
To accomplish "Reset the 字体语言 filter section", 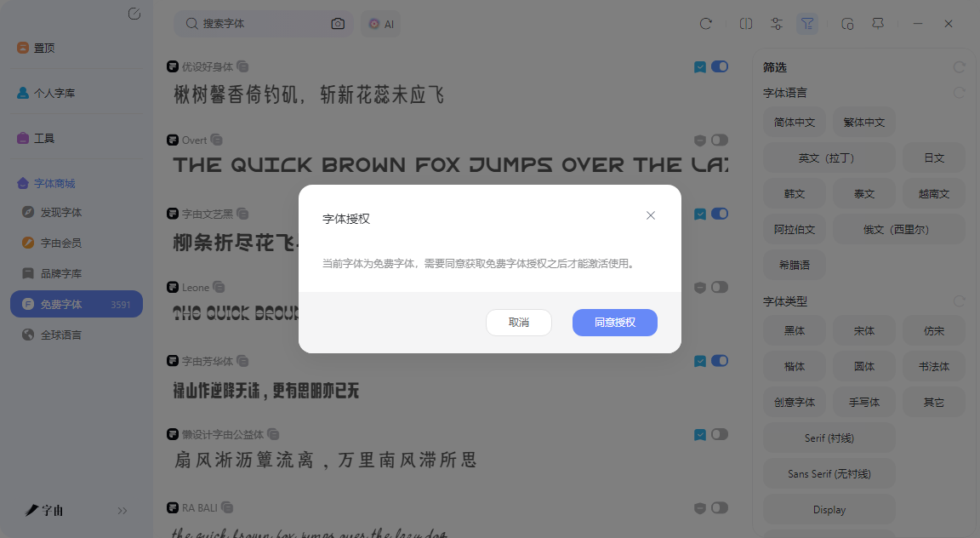I will (959, 93).
